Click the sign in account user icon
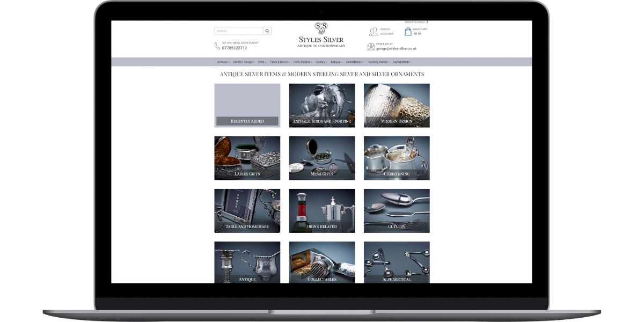 coord(374,32)
